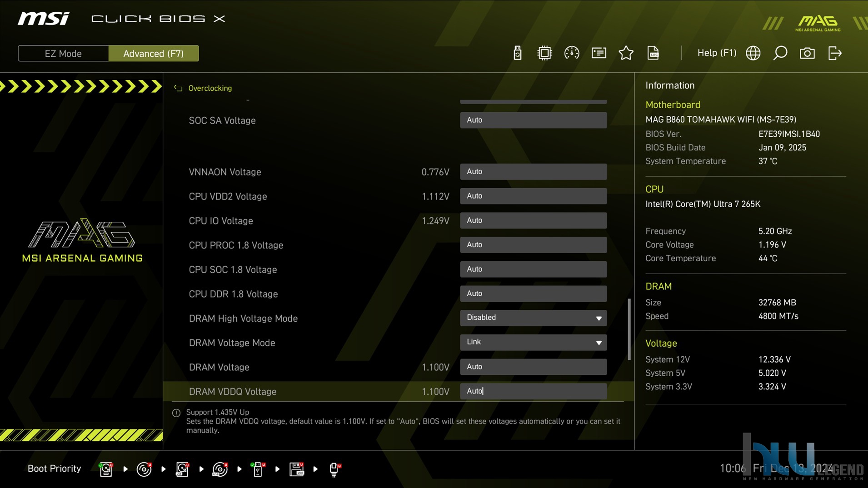The image size is (868, 488).
Task: Select USB key boot priority icon
Action: coord(258,469)
